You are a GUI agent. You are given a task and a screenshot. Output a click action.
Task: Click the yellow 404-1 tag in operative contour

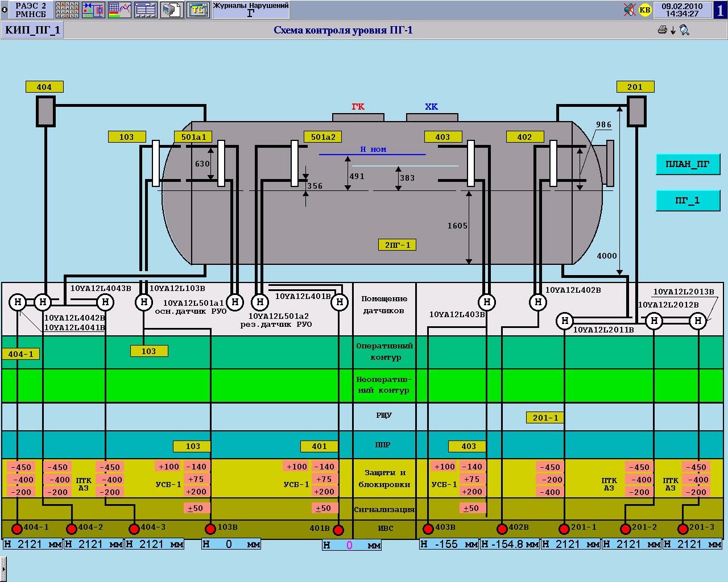coord(21,354)
